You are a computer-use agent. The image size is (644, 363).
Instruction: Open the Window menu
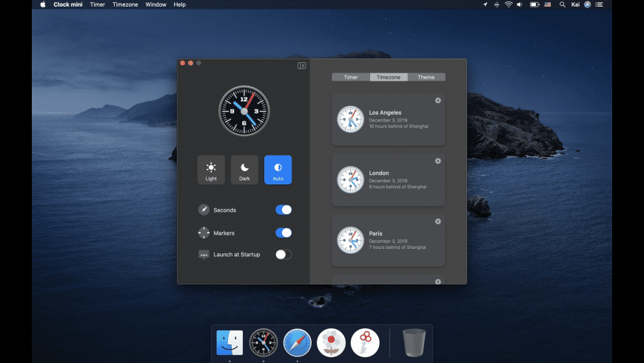coord(155,4)
